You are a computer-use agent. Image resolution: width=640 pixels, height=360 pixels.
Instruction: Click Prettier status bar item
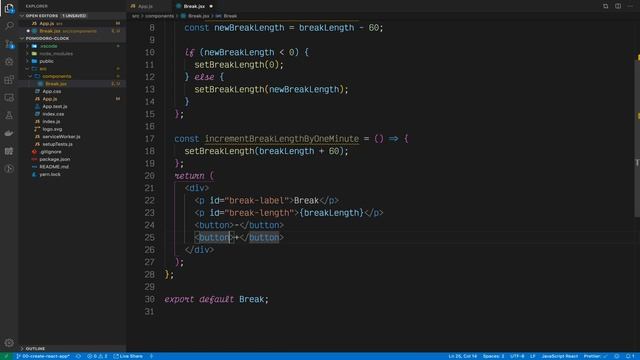595,356
